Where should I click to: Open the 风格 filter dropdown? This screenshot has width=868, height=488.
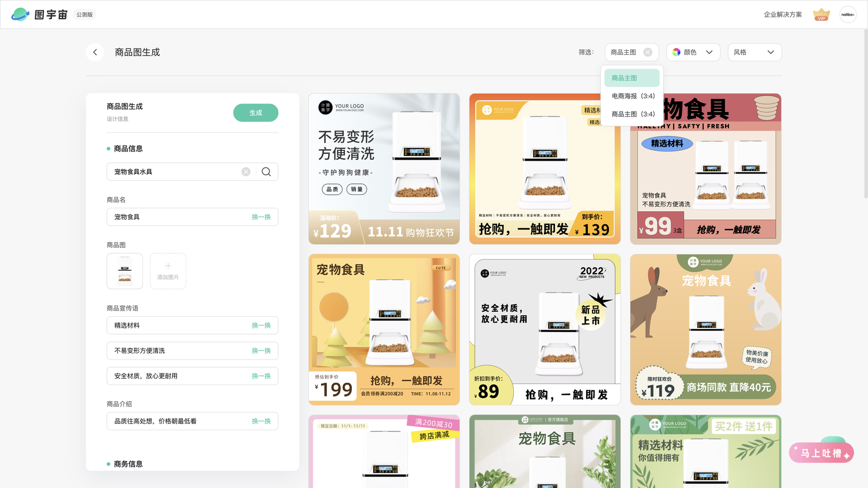click(x=755, y=52)
